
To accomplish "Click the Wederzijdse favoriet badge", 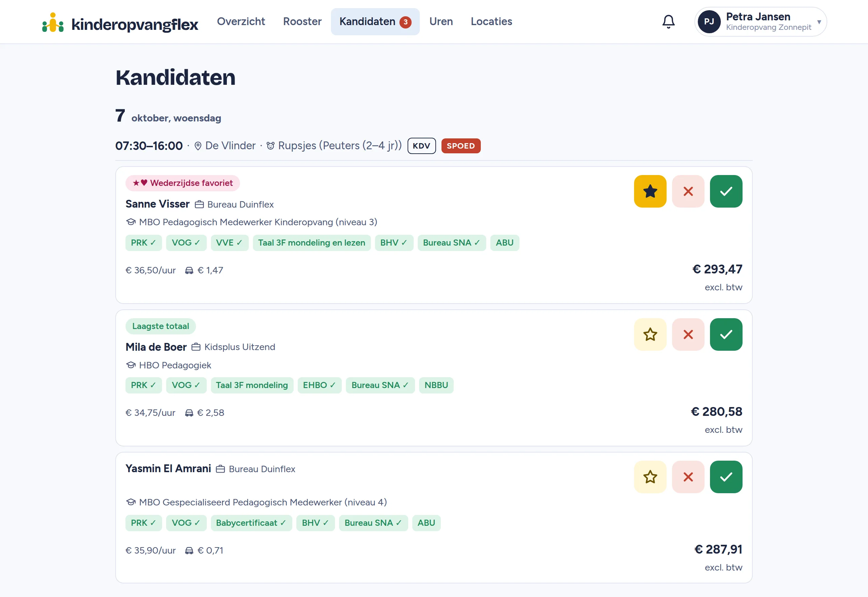I will click(x=182, y=183).
